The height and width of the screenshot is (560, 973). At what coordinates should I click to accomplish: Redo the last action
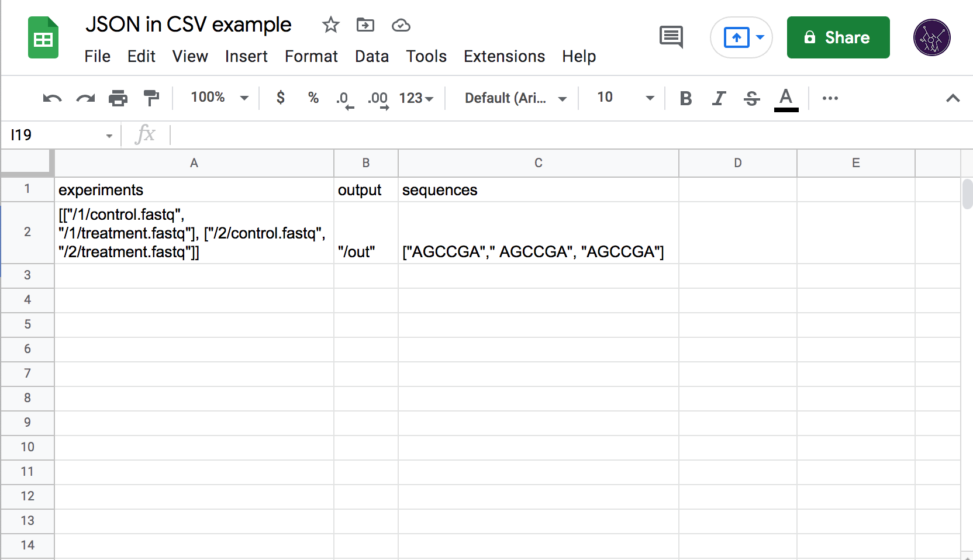(85, 98)
